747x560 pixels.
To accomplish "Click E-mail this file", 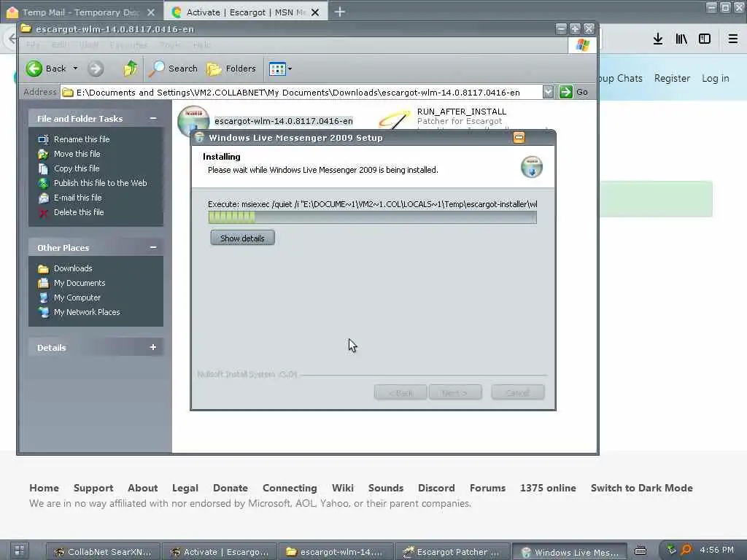I will tap(77, 197).
